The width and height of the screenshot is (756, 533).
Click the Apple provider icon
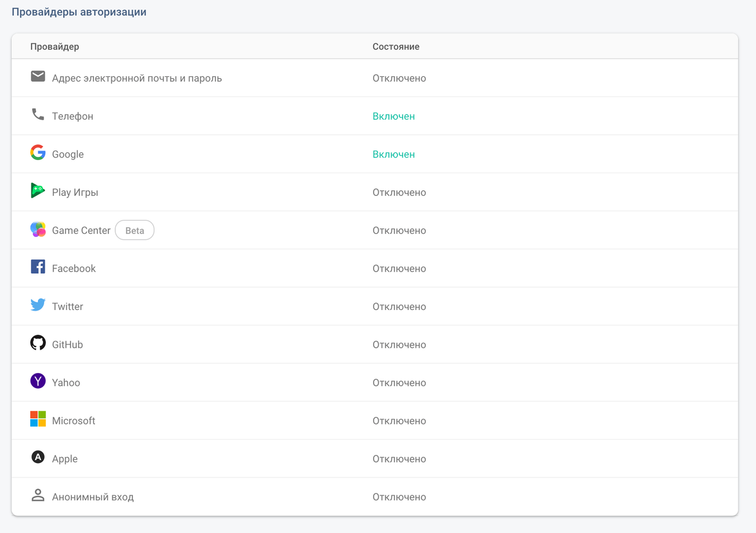pyautogui.click(x=38, y=457)
